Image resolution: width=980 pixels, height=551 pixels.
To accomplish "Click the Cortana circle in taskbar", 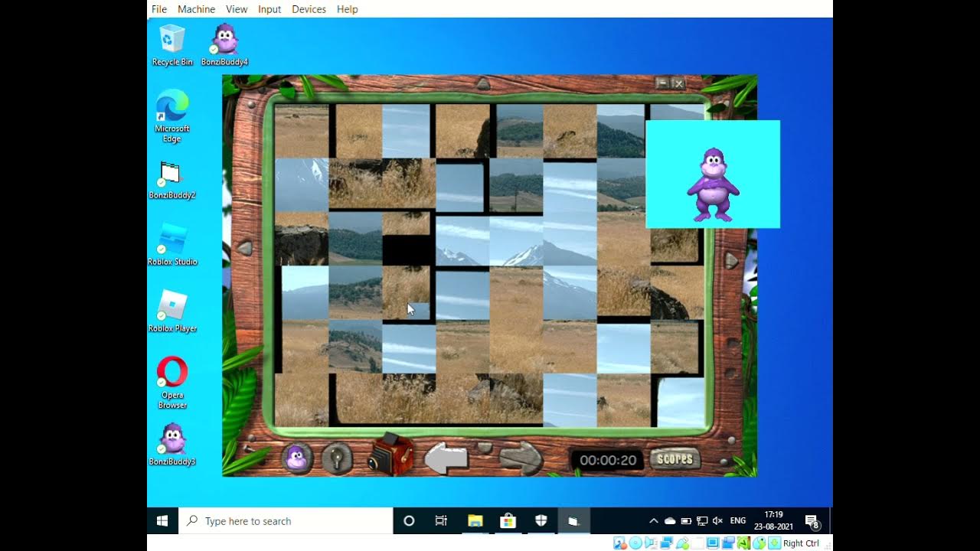I will point(409,520).
